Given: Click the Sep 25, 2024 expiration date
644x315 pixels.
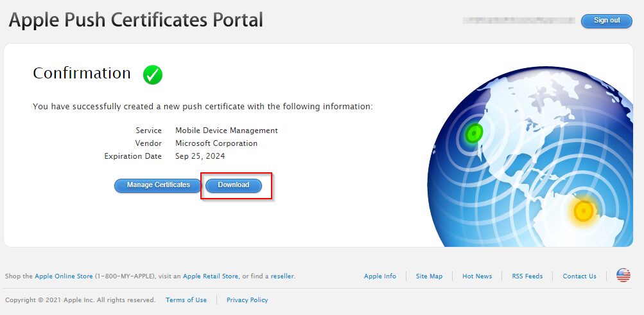Looking at the screenshot, I should click(200, 156).
